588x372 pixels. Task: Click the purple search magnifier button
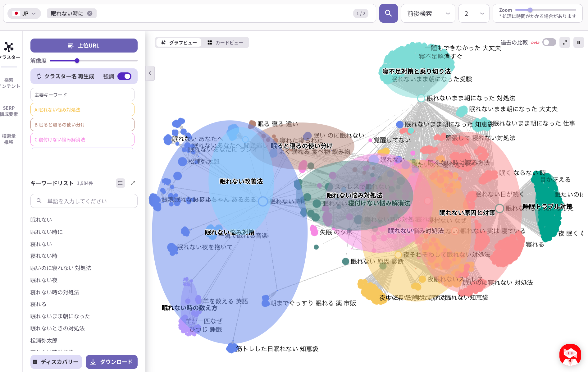(x=388, y=13)
